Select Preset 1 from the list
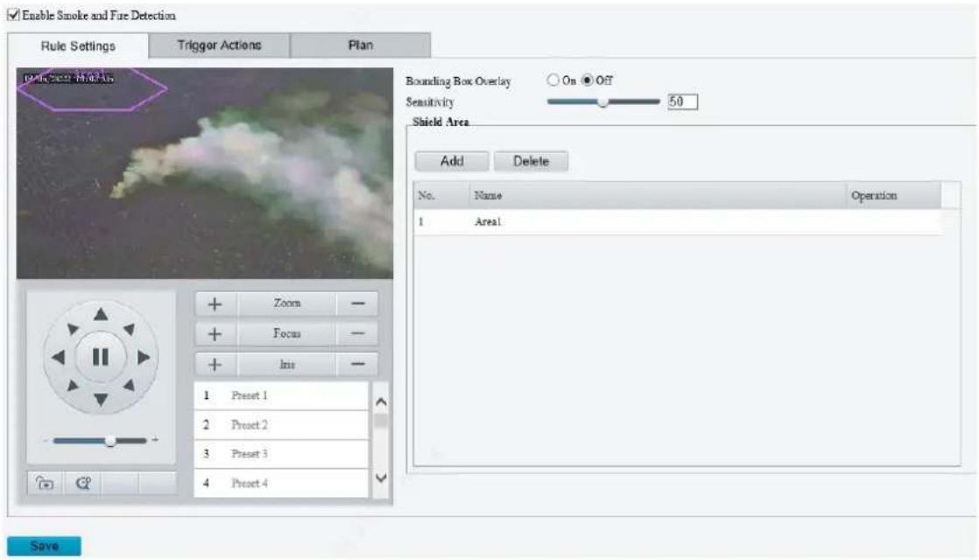 click(x=281, y=395)
